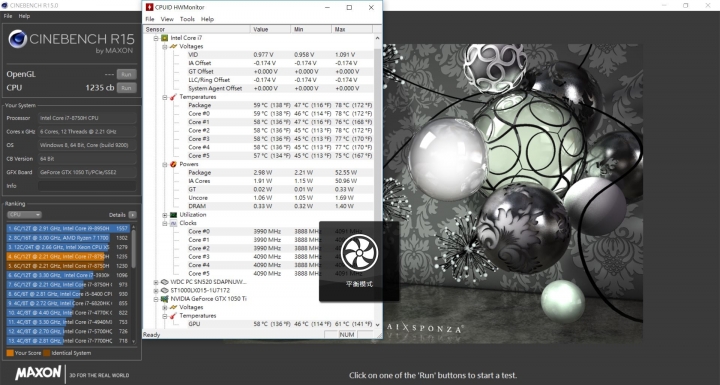Screen dimensions: 720x385
Task: Click the Clocks waveform icon
Action: (x=173, y=223)
